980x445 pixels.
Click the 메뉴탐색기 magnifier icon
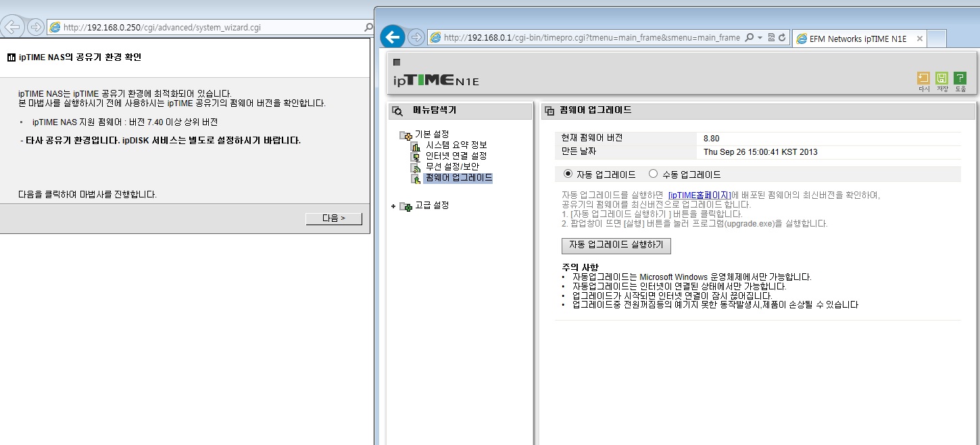[398, 112]
